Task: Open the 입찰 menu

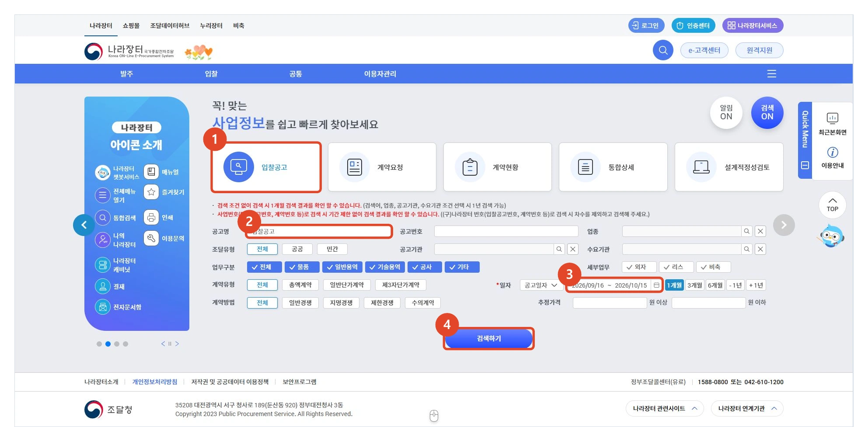Action: [211, 74]
